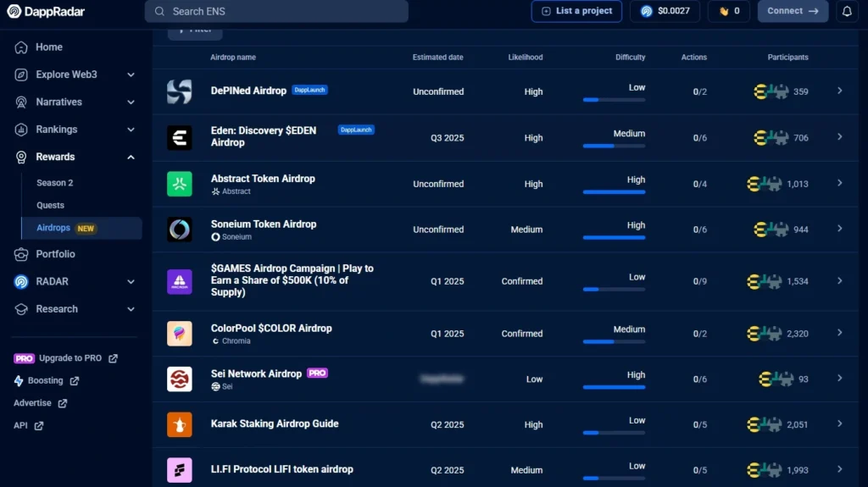Viewport: 868px width, 487px height.
Task: Expand the Research menu
Action: pos(131,309)
